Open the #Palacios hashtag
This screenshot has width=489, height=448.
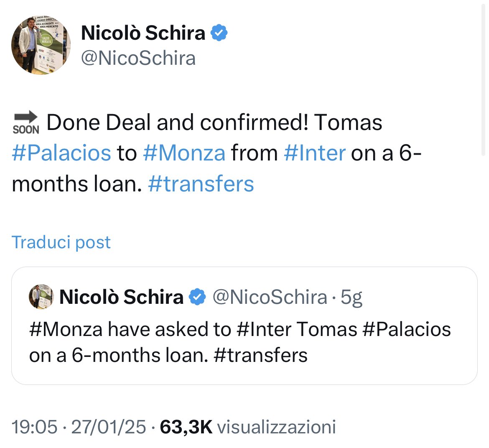61,153
